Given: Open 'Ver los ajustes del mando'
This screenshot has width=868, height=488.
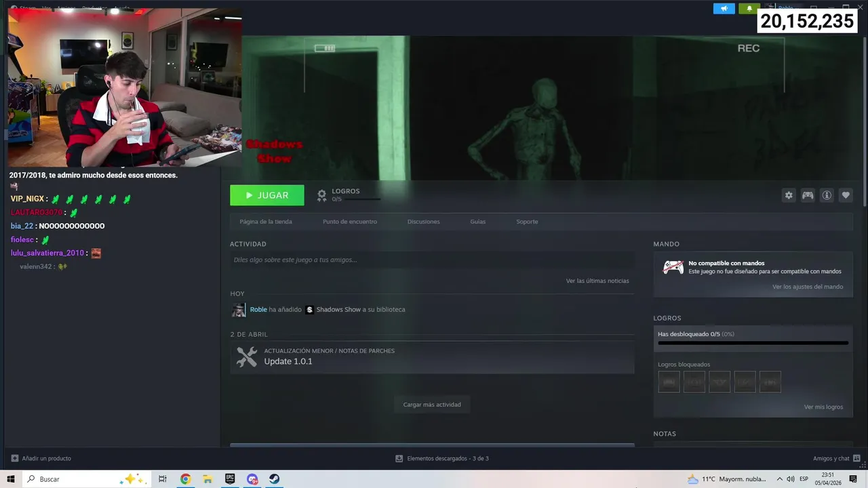Looking at the screenshot, I should point(808,287).
